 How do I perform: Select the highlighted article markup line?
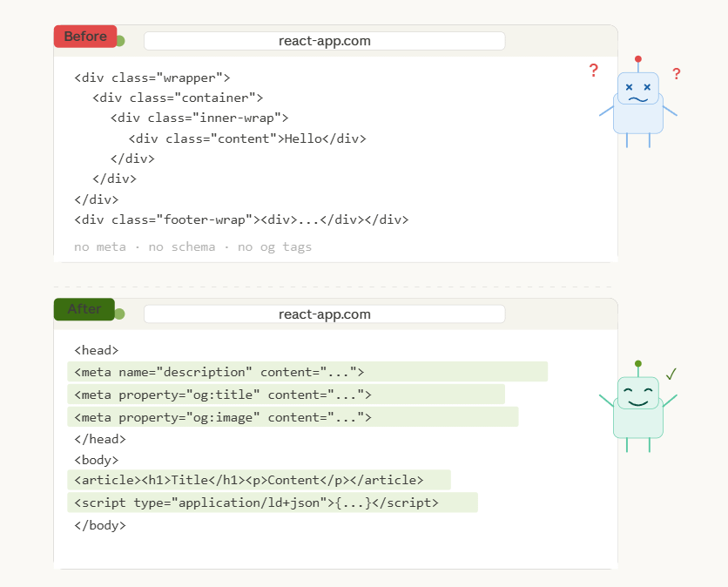tap(260, 480)
